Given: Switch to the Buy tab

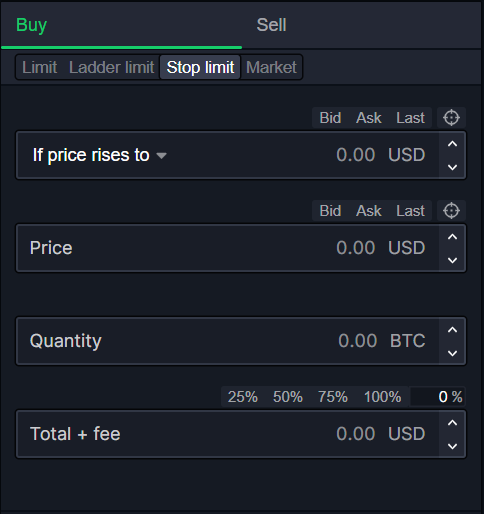Looking at the screenshot, I should tap(31, 25).
